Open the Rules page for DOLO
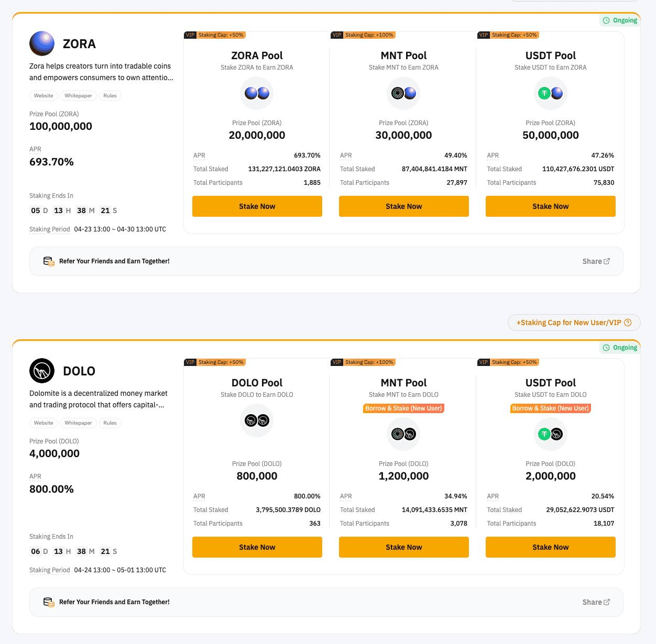The width and height of the screenshot is (656, 644). (x=110, y=423)
